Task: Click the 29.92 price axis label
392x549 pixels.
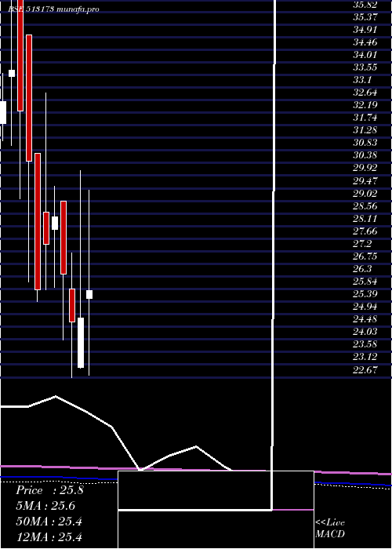Action: [365, 168]
